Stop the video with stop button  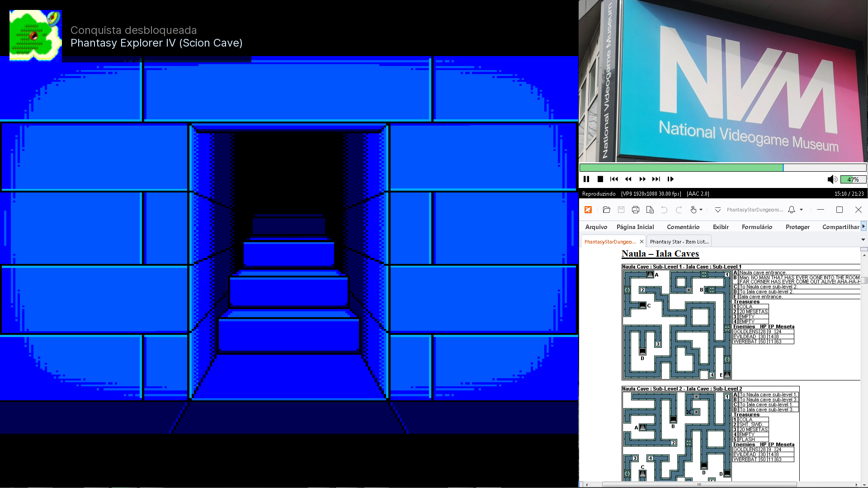pyautogui.click(x=600, y=179)
